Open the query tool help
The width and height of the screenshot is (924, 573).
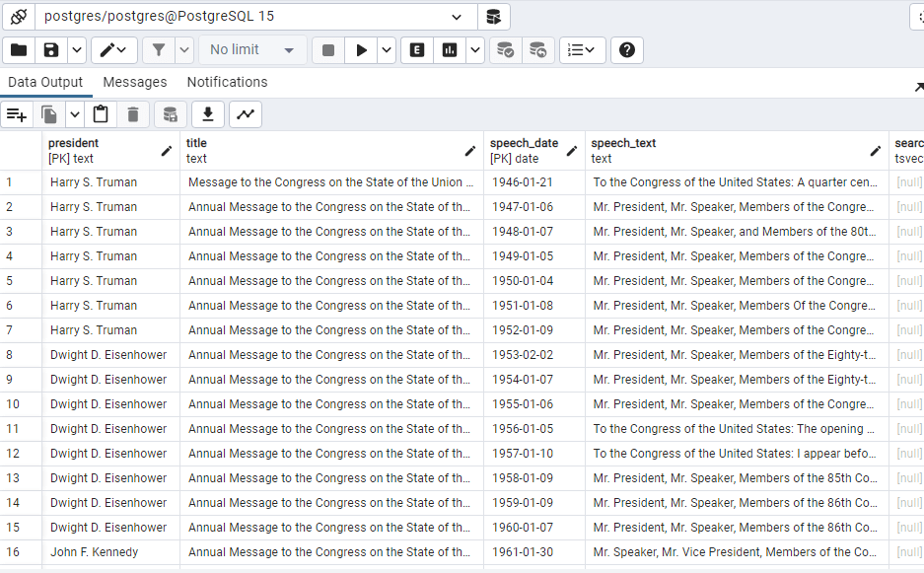click(x=626, y=50)
